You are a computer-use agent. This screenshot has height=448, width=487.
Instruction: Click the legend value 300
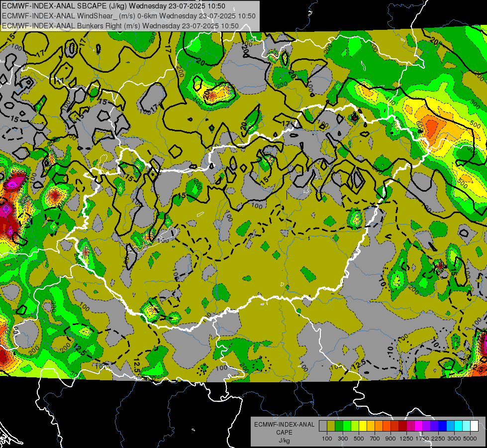(343, 439)
